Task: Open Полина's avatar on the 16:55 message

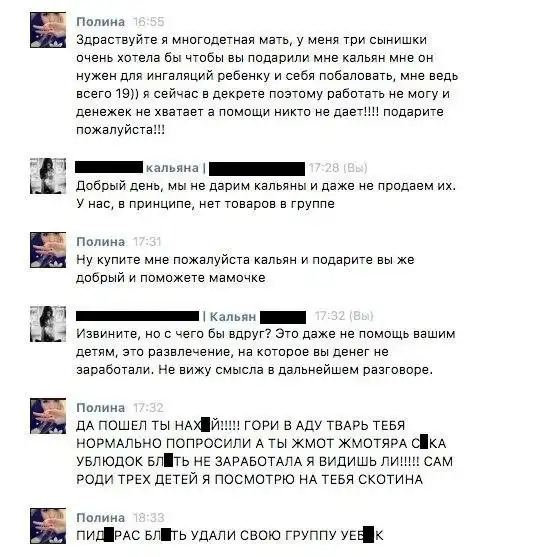Action: pos(48,30)
